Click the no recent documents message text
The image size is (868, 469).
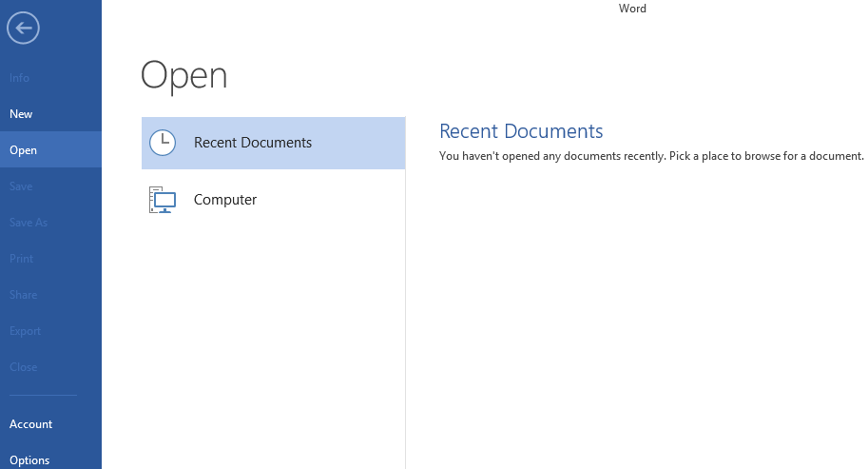(651, 156)
